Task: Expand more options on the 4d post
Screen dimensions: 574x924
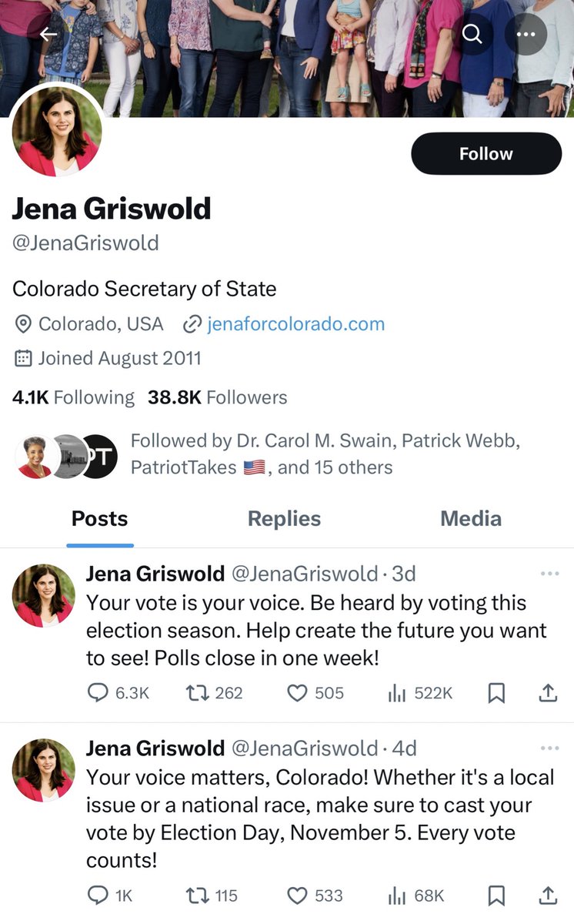Action: [x=549, y=748]
